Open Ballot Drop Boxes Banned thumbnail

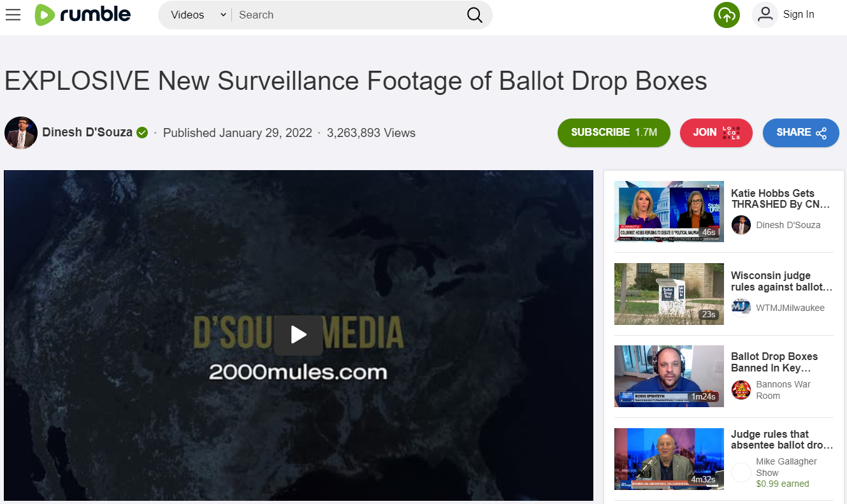[x=669, y=376]
